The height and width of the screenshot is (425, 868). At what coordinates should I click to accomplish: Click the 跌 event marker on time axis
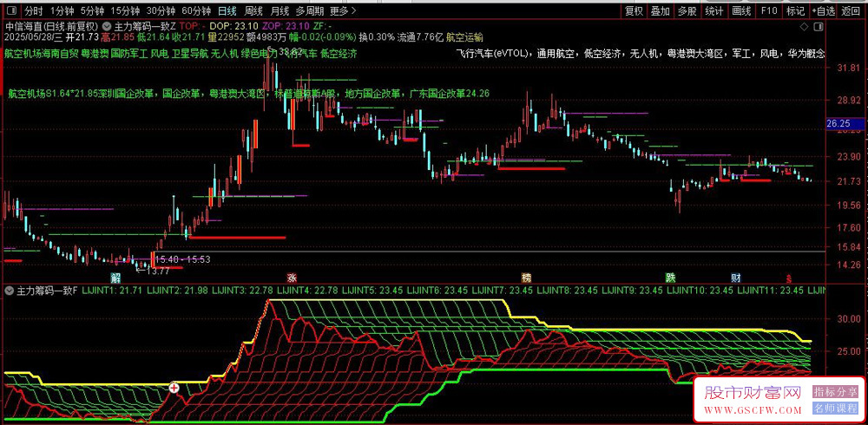pyautogui.click(x=670, y=278)
